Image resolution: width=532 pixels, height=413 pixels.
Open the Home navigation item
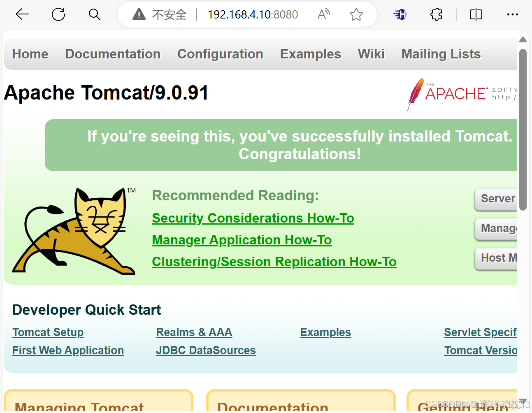[x=30, y=54]
